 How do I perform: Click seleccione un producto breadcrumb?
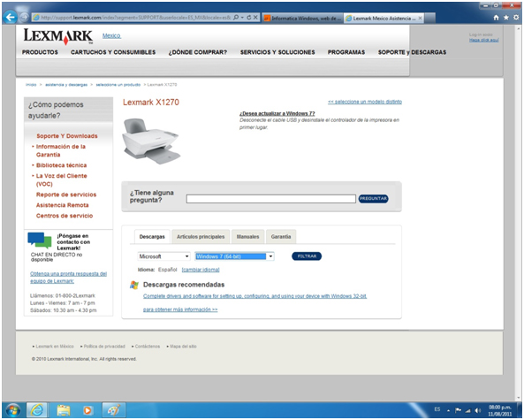point(118,85)
